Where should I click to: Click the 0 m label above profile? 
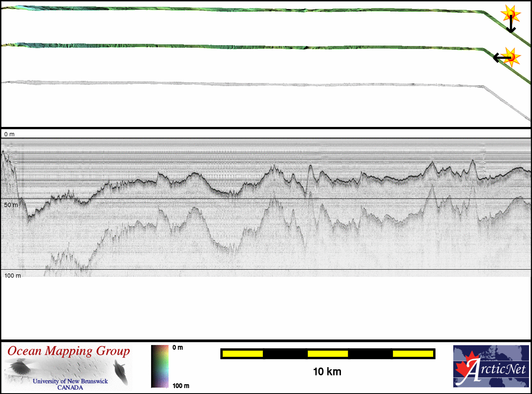tap(9, 134)
